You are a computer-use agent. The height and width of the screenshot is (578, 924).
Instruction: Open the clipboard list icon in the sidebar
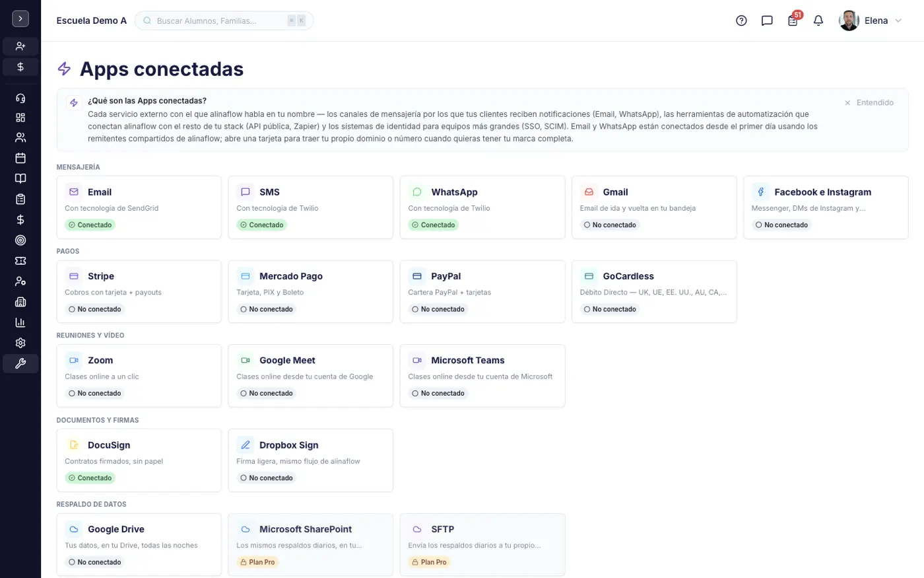tap(20, 199)
